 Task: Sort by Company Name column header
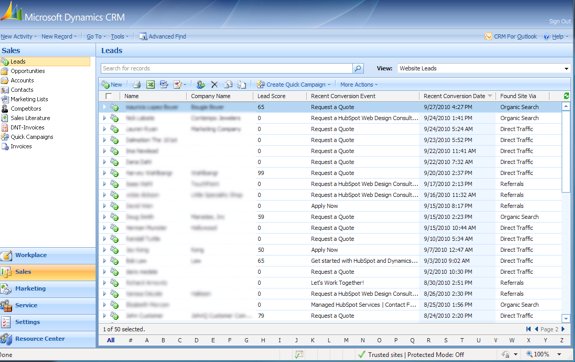[x=220, y=96]
